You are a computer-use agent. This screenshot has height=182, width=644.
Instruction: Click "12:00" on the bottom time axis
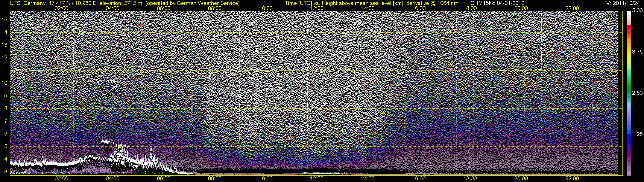[x=317, y=179]
